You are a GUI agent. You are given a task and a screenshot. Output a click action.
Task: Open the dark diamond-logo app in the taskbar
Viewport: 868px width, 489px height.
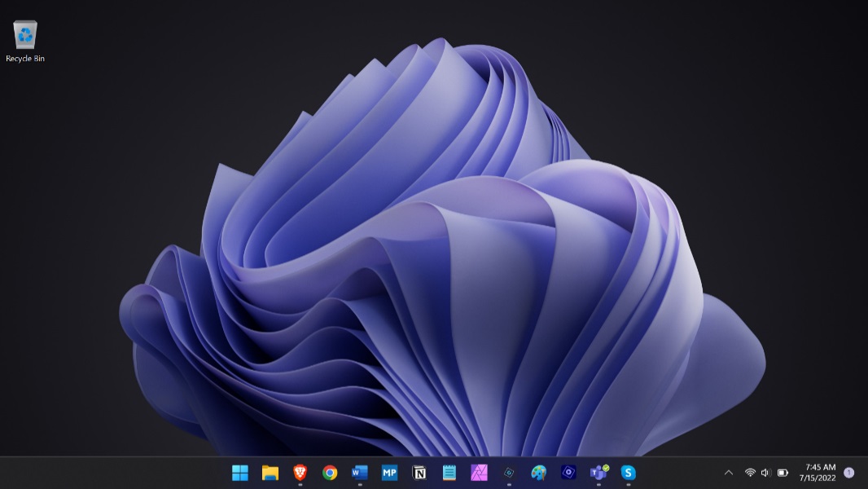509,473
